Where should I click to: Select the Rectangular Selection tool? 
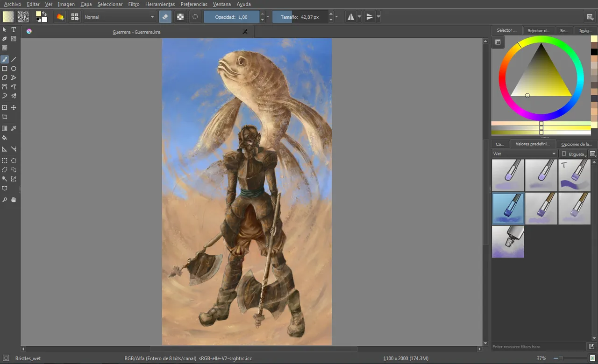coord(5,161)
